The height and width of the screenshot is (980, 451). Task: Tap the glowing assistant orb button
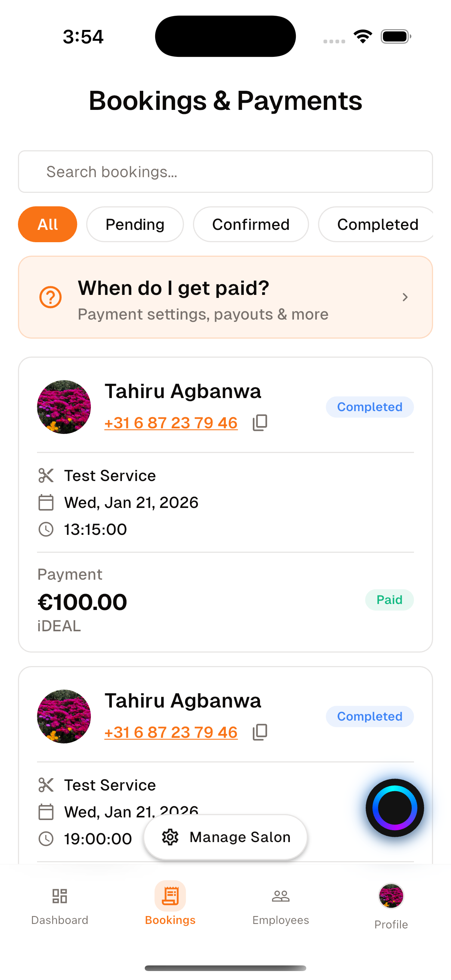click(x=394, y=808)
